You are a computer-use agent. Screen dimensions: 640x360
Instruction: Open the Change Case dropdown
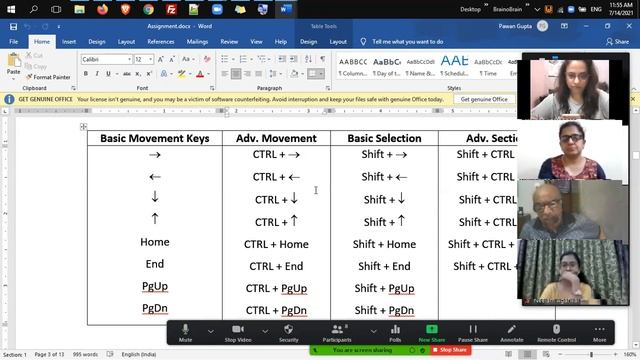[188, 60]
